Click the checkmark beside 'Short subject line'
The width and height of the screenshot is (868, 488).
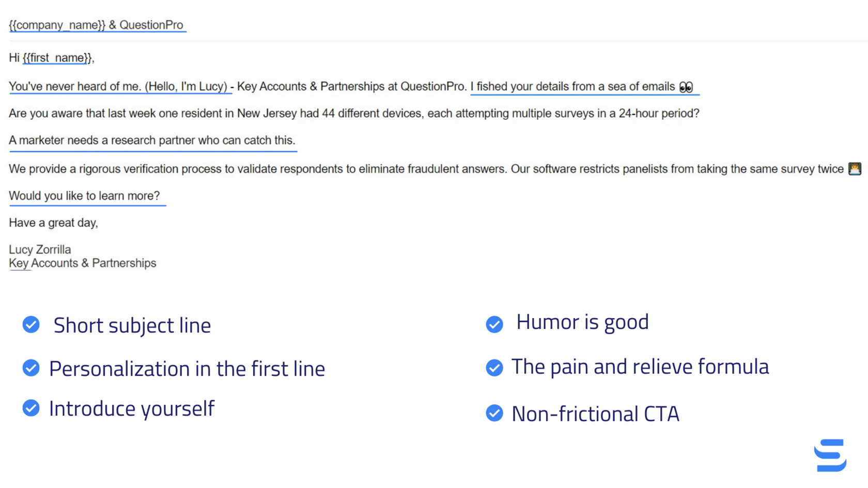point(31,325)
